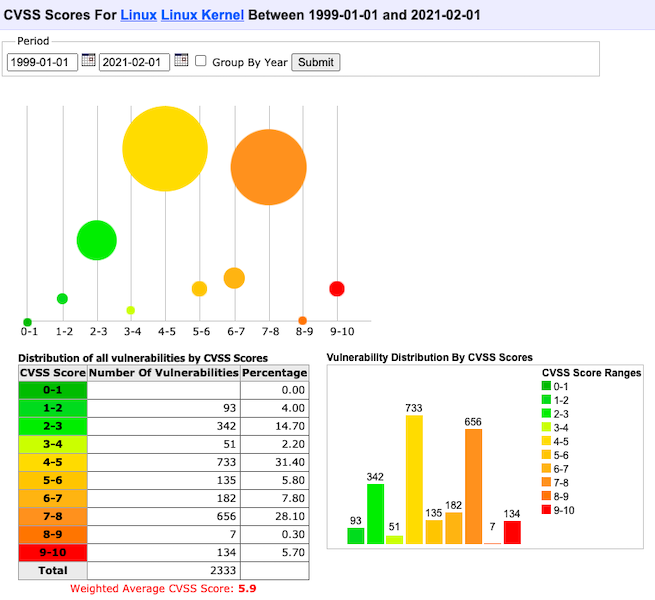The image size is (655, 600).
Task: Click the orange bar labeled 656
Action: (473, 487)
